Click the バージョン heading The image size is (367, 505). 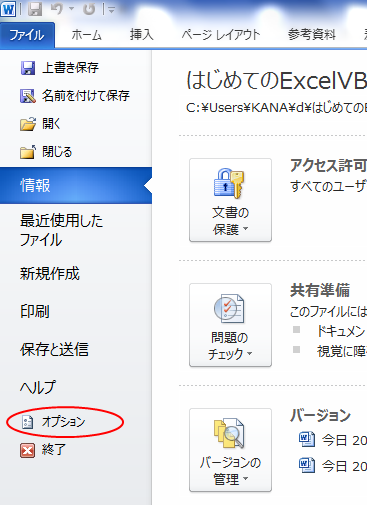(x=320, y=415)
